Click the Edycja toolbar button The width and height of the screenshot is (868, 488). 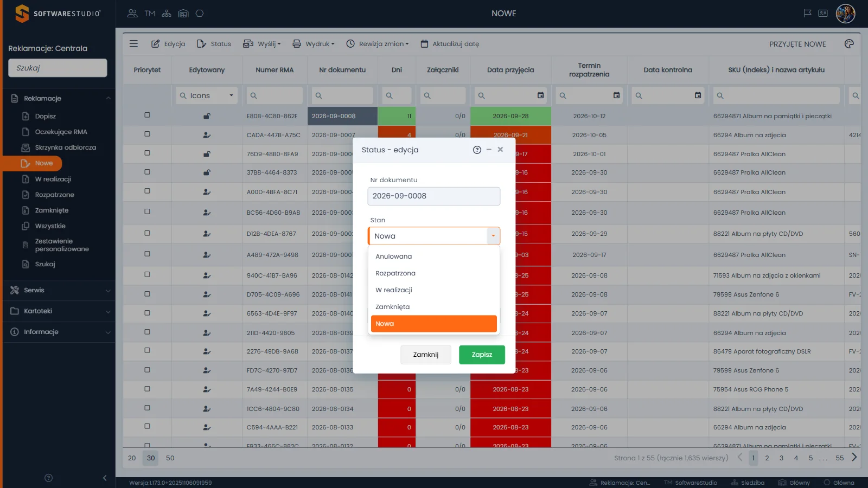pyautogui.click(x=168, y=44)
